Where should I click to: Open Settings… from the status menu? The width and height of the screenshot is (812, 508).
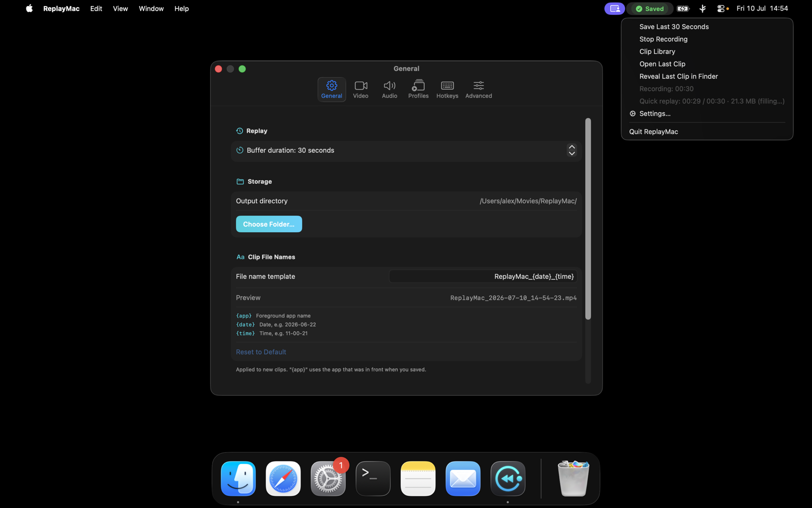click(707, 114)
